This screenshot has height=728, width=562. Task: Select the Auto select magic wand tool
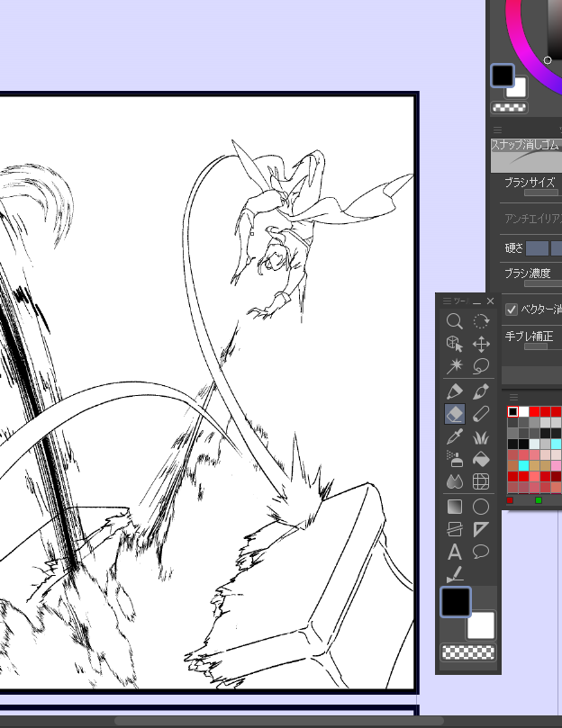[x=454, y=366]
